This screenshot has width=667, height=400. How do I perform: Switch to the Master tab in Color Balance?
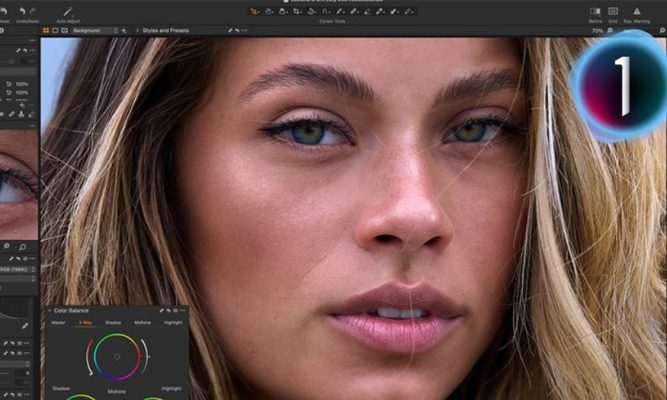(59, 323)
